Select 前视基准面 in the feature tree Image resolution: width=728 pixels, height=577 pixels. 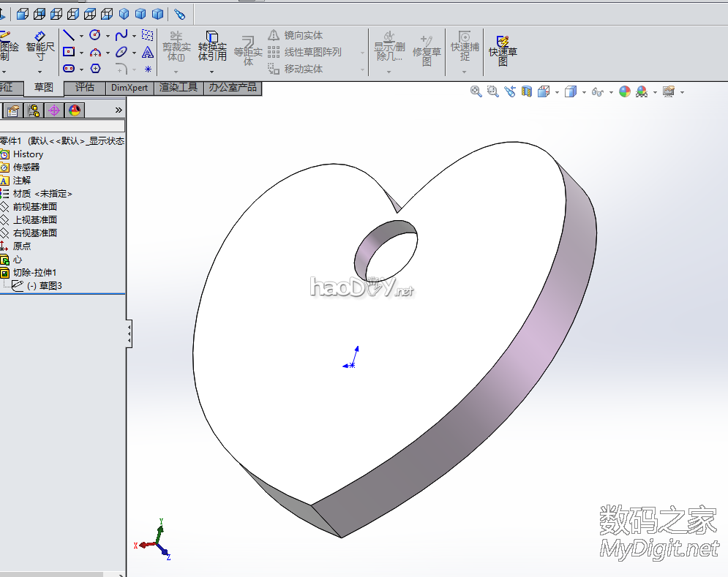[34, 206]
